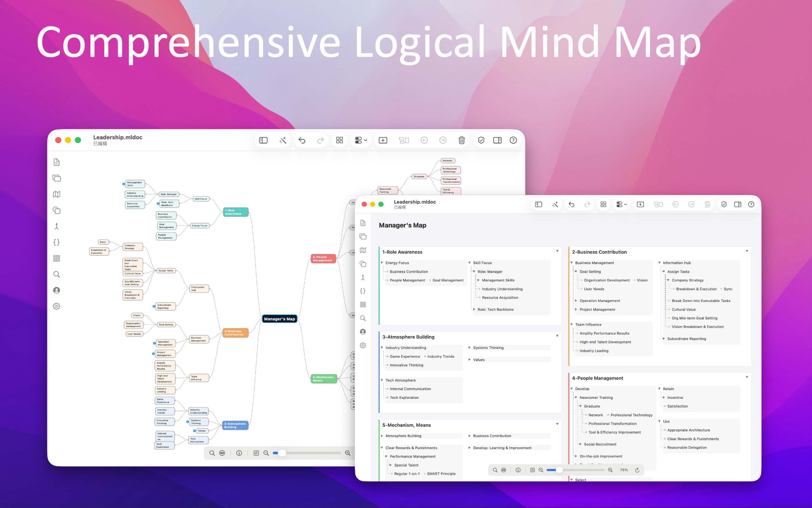Click shield check icon in front outline window
The width and height of the screenshot is (812, 508).
coord(724,204)
